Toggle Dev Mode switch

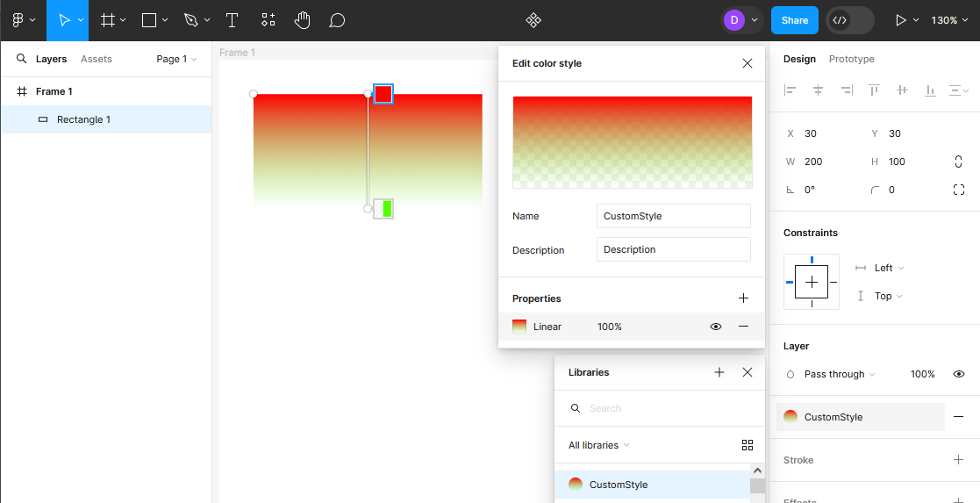coord(849,20)
